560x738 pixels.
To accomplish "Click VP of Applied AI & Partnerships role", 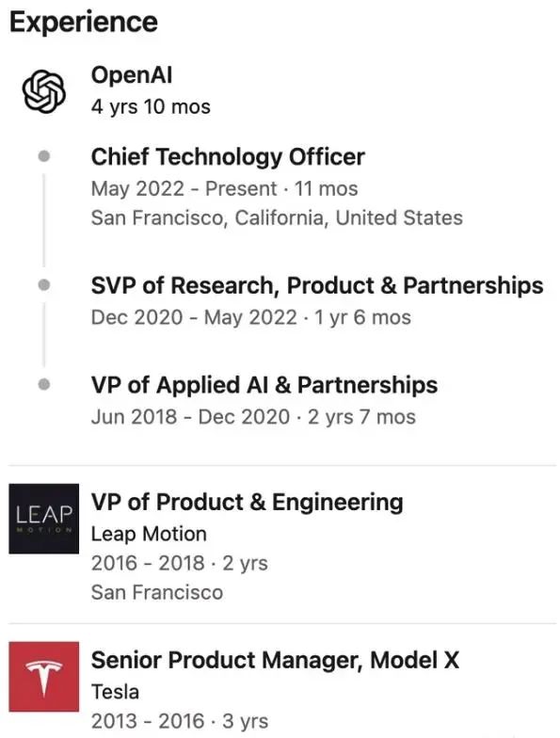I will pyautogui.click(x=264, y=386).
